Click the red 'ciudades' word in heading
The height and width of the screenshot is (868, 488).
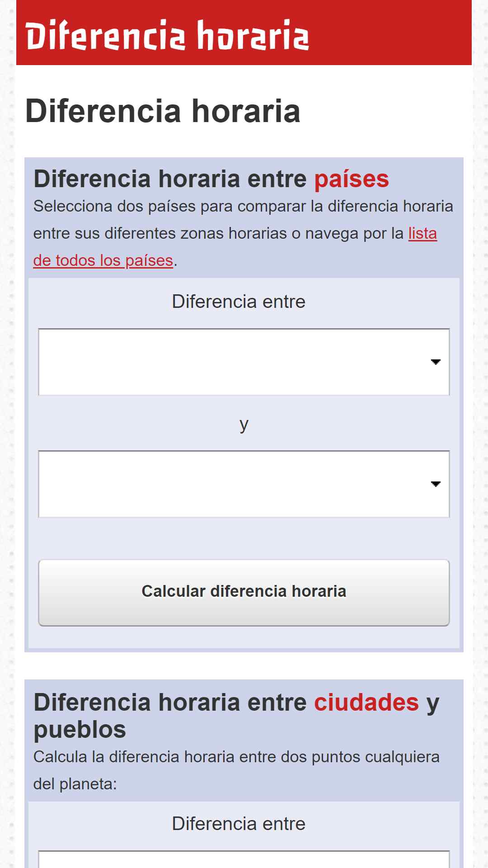[x=366, y=703]
